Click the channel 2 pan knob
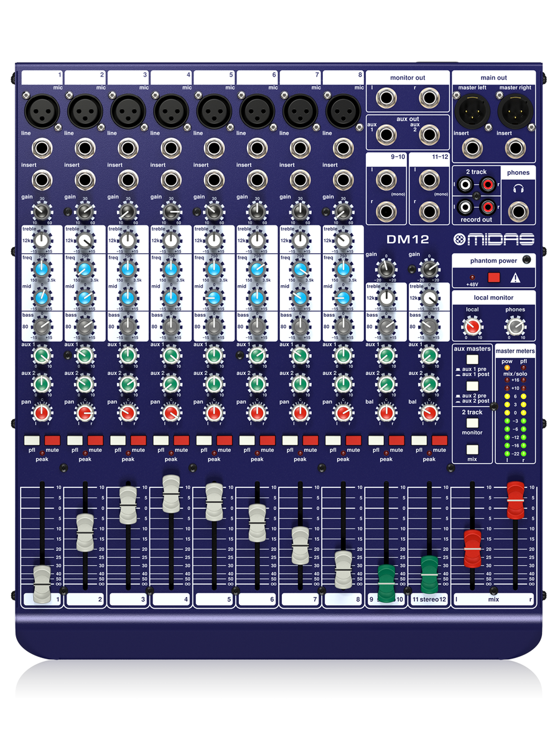Viewport: 560px width, 747px height. (x=85, y=413)
